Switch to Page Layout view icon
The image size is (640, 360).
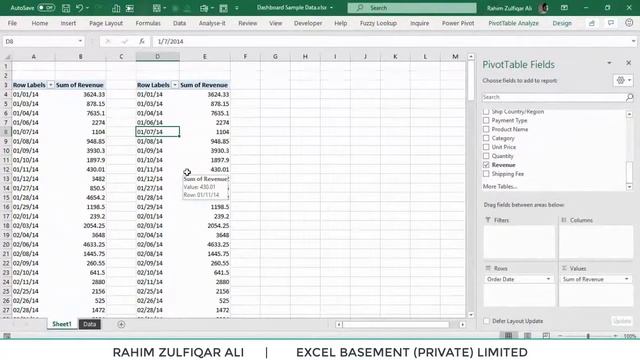point(527,336)
